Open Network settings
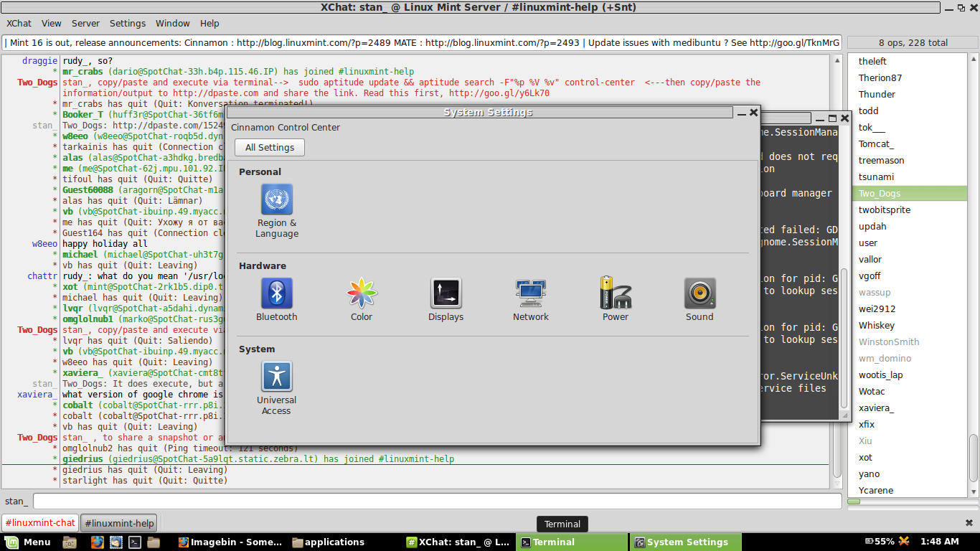The width and height of the screenshot is (980, 551). (531, 300)
